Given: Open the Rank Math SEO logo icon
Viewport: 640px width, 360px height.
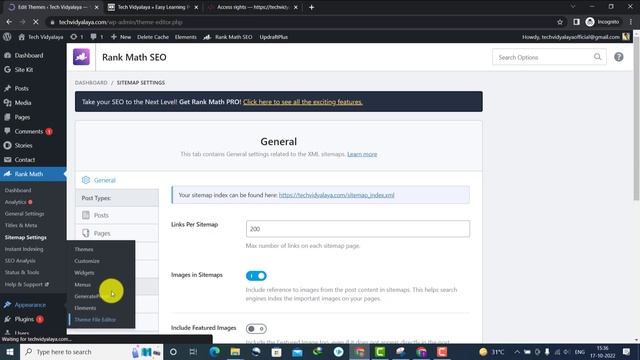Looking at the screenshot, I should coord(81,57).
